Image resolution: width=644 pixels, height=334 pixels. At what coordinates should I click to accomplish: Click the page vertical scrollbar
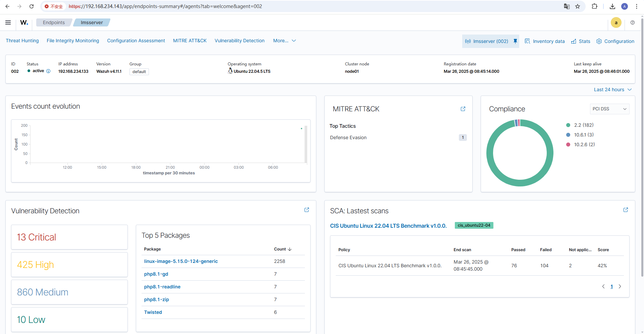tap(642, 148)
